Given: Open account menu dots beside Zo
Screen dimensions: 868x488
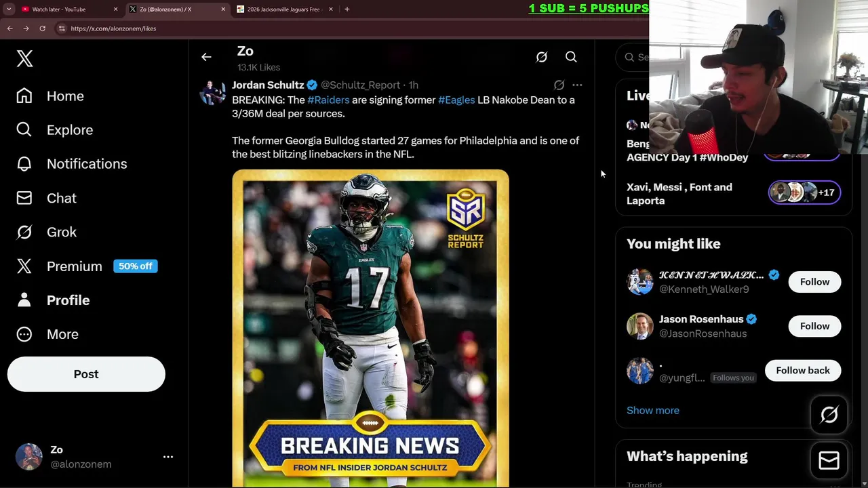Looking at the screenshot, I should click(x=168, y=457).
